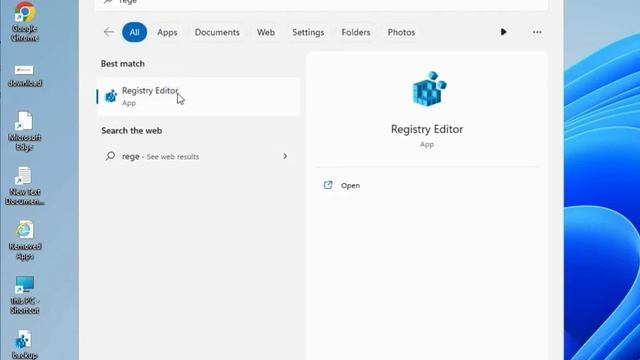This screenshot has height=360, width=640.
Task: Select This PC - Shortcut icon
Action: pos(24,295)
